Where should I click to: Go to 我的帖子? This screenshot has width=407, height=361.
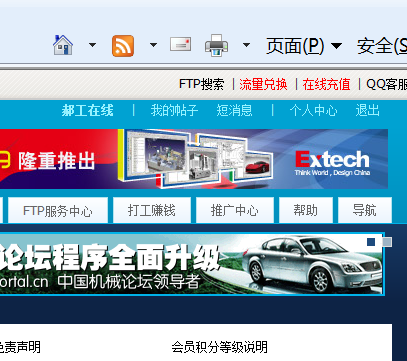click(174, 110)
